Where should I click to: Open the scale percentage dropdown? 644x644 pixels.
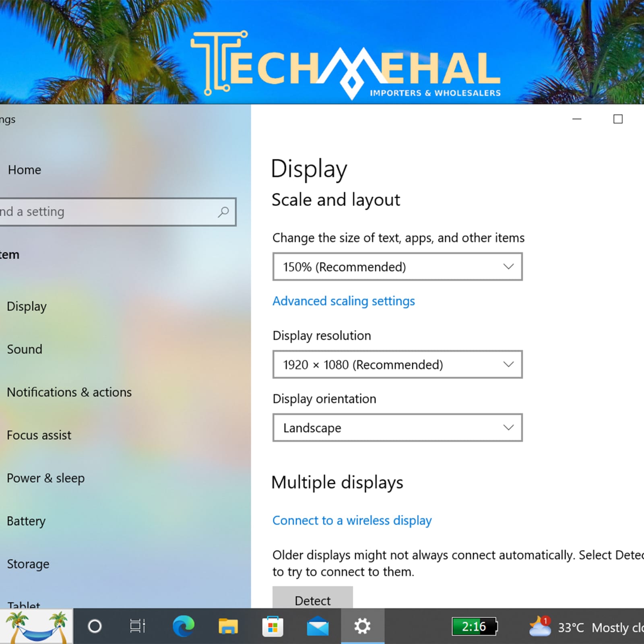(398, 266)
